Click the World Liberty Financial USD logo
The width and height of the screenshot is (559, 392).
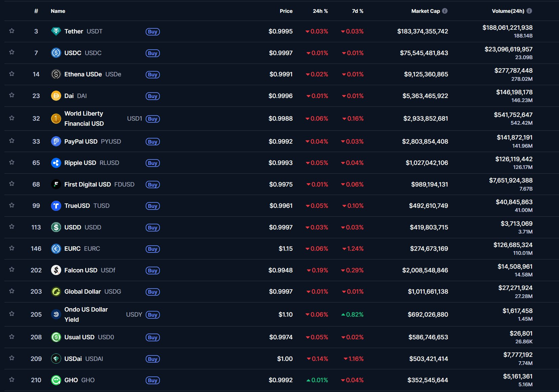56,119
